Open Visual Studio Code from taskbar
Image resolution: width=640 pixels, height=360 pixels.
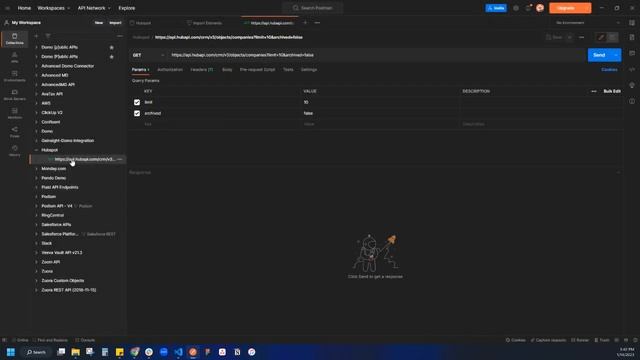tap(178, 352)
